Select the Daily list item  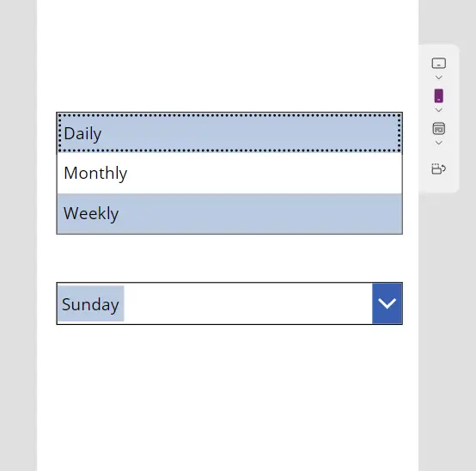229,133
